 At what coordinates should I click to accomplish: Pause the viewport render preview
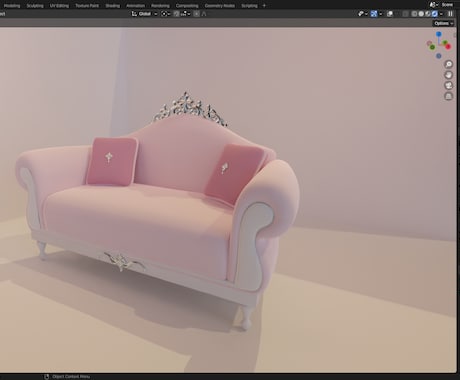pos(450,14)
